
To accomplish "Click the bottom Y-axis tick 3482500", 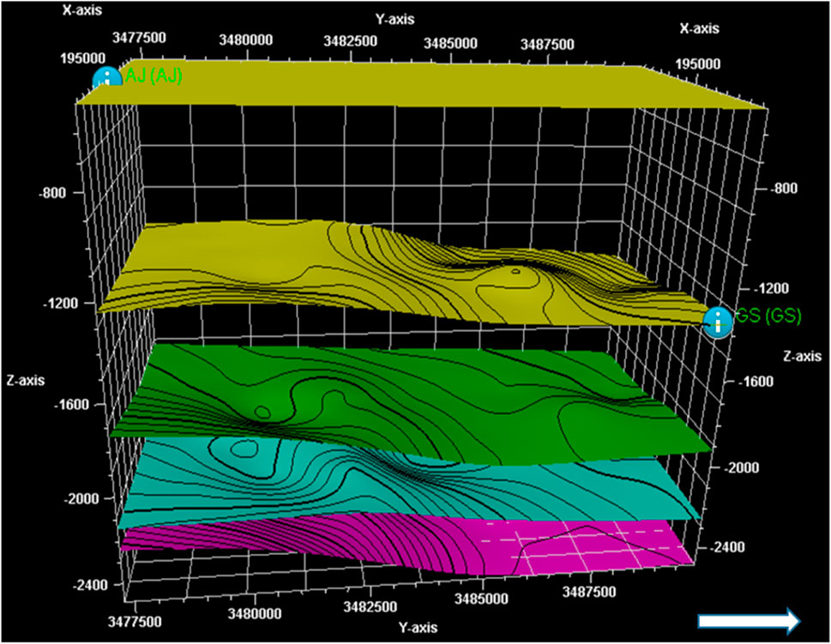I will pos(370,607).
